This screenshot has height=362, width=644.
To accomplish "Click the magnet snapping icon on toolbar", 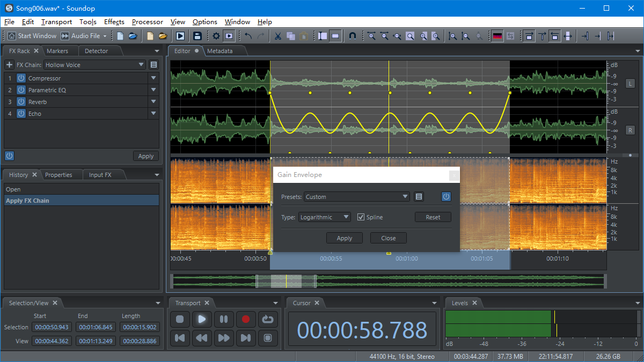I will click(353, 35).
